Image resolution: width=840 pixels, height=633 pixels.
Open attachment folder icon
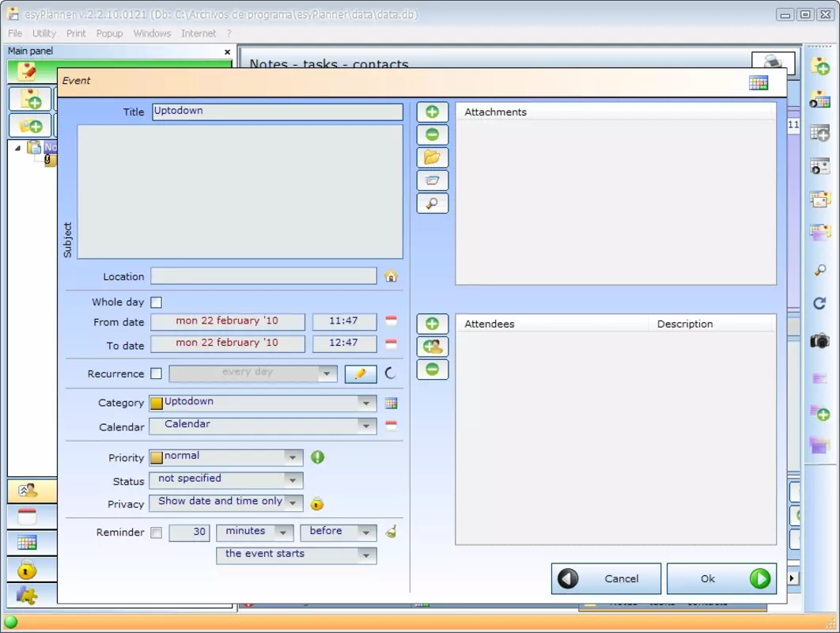click(433, 157)
